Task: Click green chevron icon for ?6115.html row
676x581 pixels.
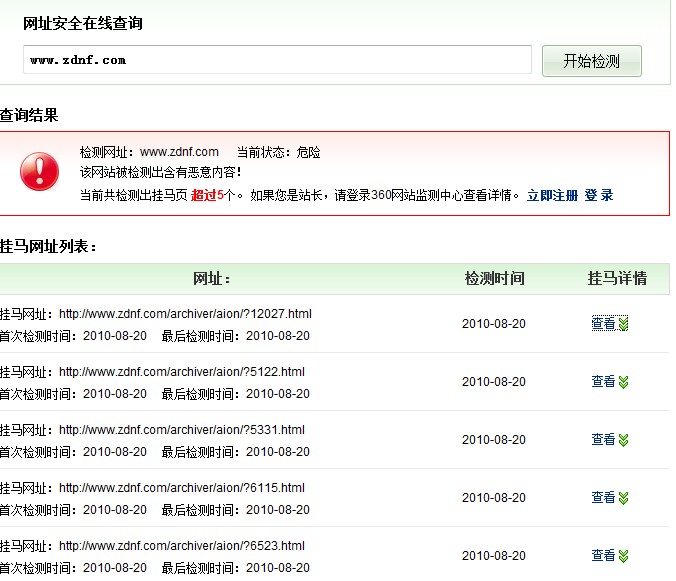Action: 623,498
